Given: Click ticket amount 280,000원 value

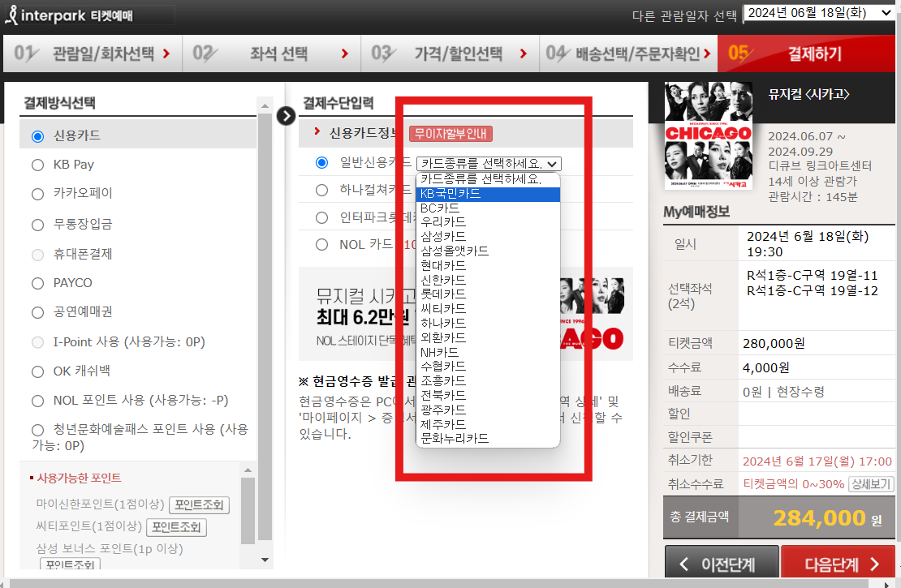Looking at the screenshot, I should (x=774, y=343).
